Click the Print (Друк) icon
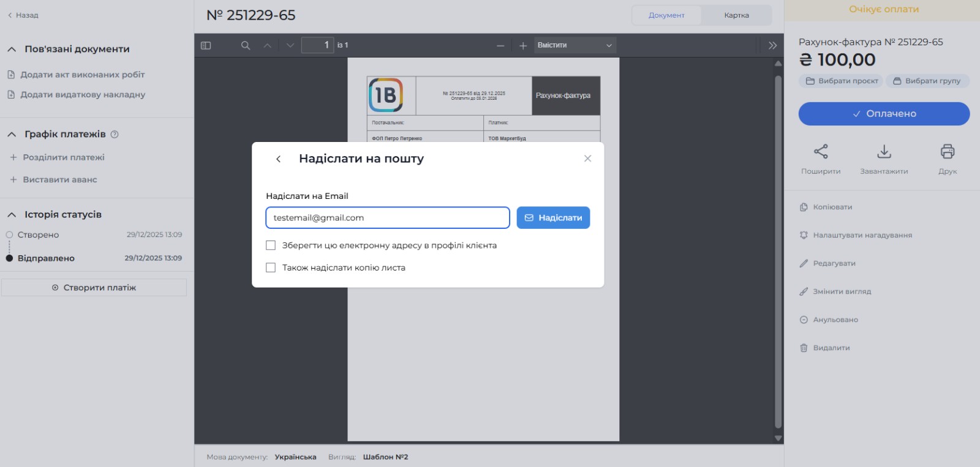This screenshot has width=980, height=467. (x=947, y=152)
